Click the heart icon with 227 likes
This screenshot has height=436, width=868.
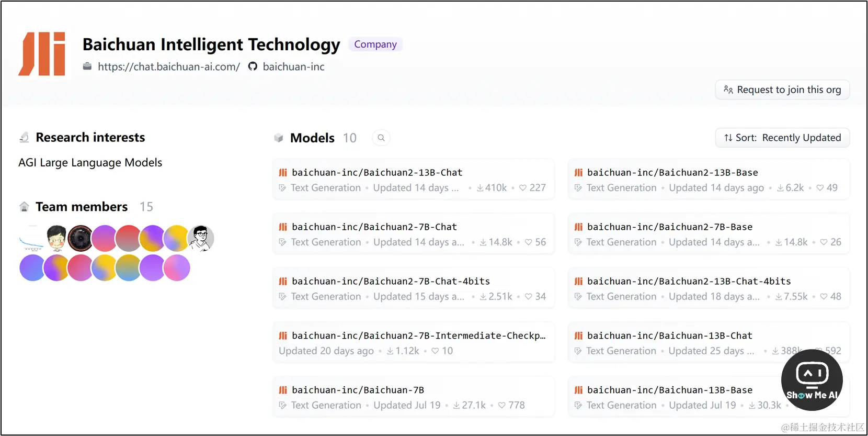point(523,188)
